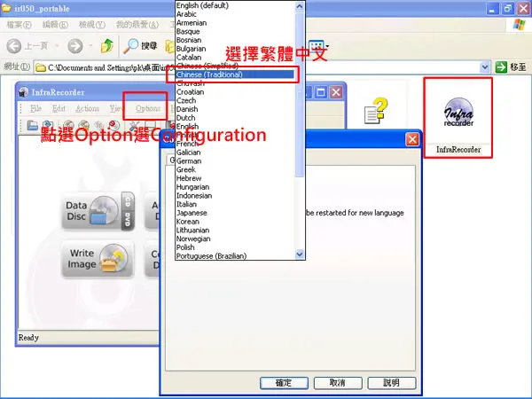Open the 檔案(F) menu in Explorer
The image size is (532, 399).
pos(20,25)
